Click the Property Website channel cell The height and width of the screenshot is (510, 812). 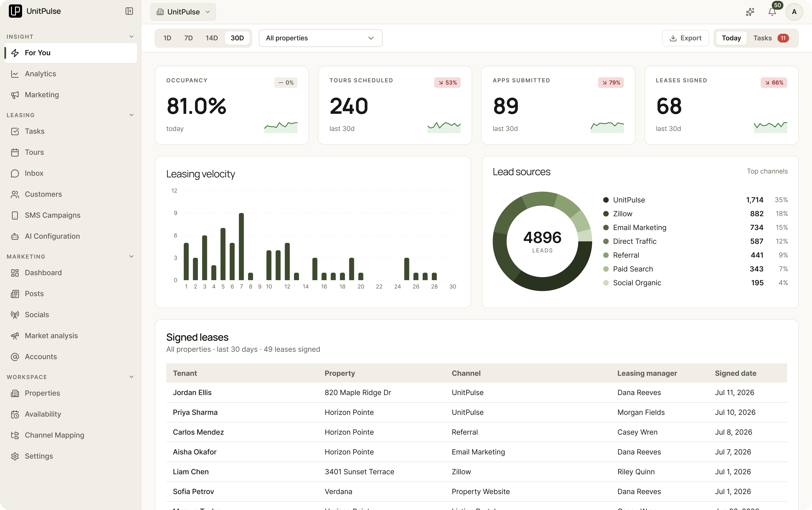pyautogui.click(x=481, y=492)
